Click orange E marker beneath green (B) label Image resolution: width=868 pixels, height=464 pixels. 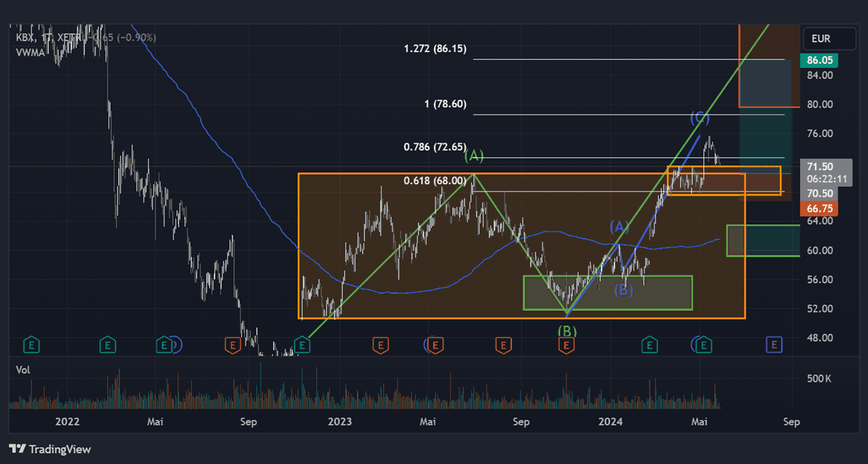click(566, 345)
